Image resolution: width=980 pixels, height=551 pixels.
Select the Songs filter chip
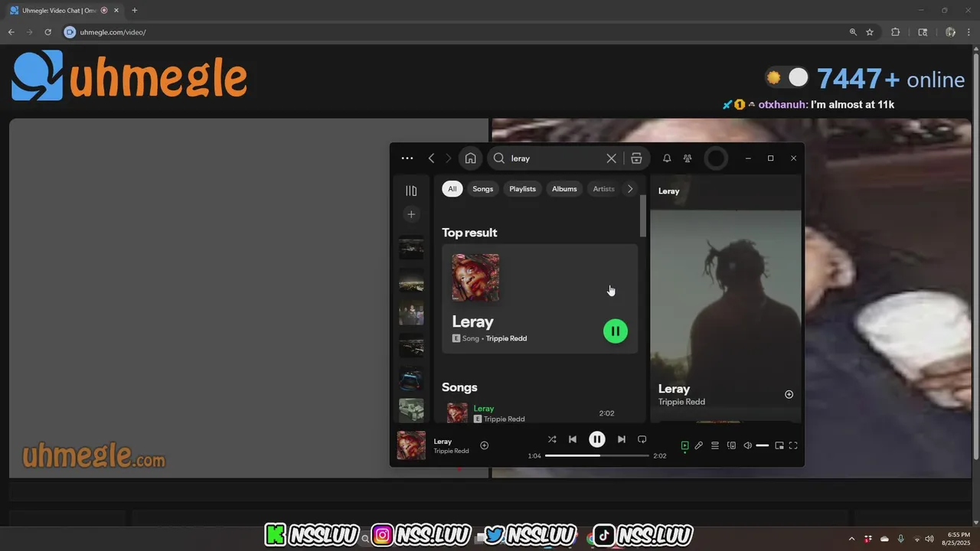click(483, 189)
